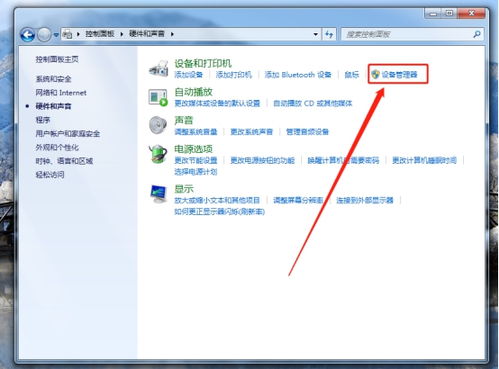Open 鼠标 settings link
Image resolution: width=499 pixels, height=369 pixels.
(x=352, y=75)
